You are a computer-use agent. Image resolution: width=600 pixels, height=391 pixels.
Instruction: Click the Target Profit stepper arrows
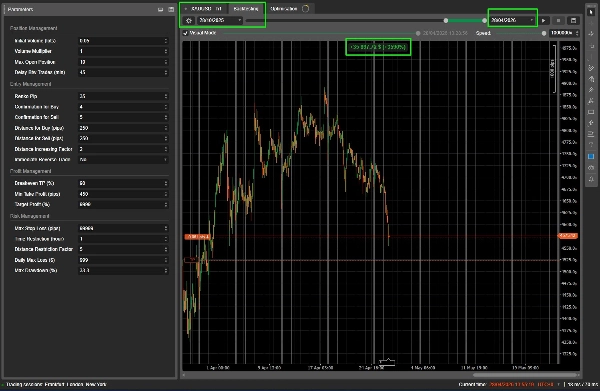point(166,204)
